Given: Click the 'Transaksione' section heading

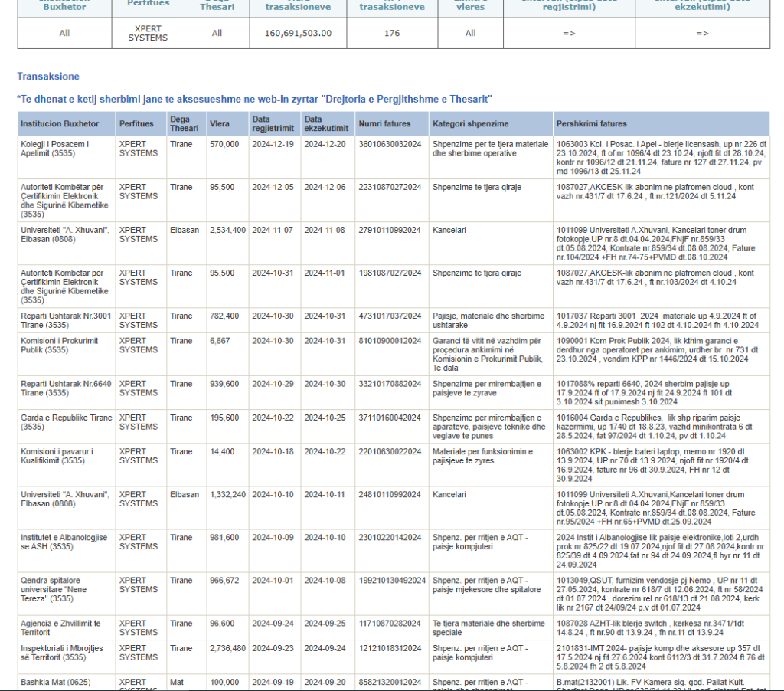Looking at the screenshot, I should coord(48,77).
